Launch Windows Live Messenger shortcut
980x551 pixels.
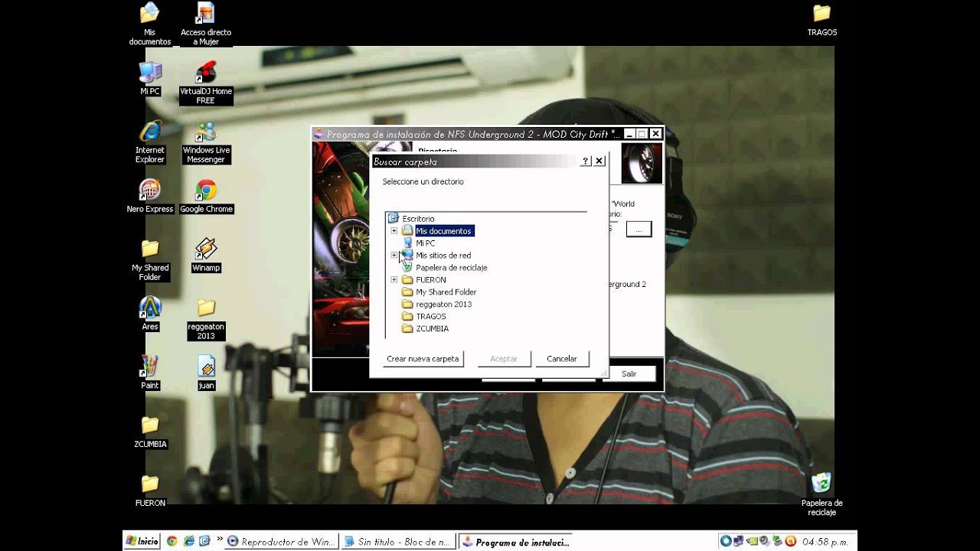tap(206, 142)
